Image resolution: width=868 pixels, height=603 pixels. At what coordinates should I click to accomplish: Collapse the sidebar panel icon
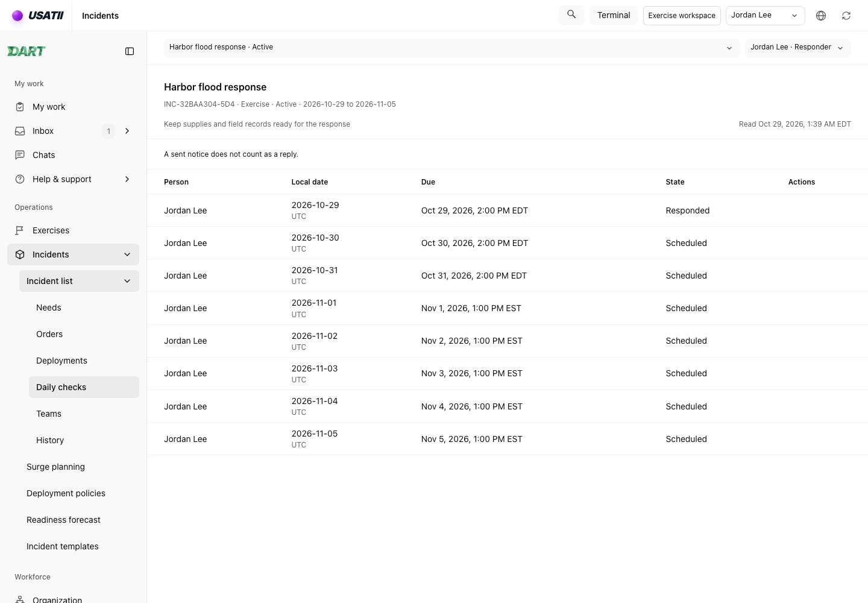point(130,51)
